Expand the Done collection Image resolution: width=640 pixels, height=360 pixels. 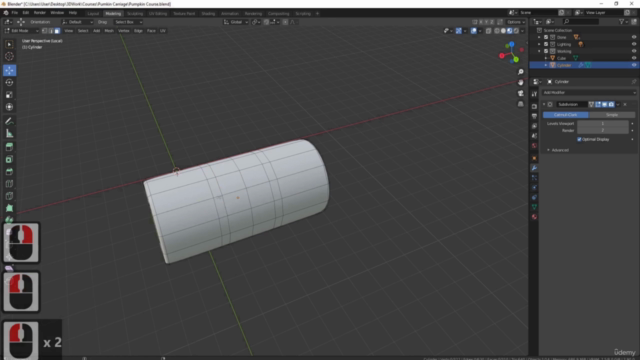[x=539, y=37]
